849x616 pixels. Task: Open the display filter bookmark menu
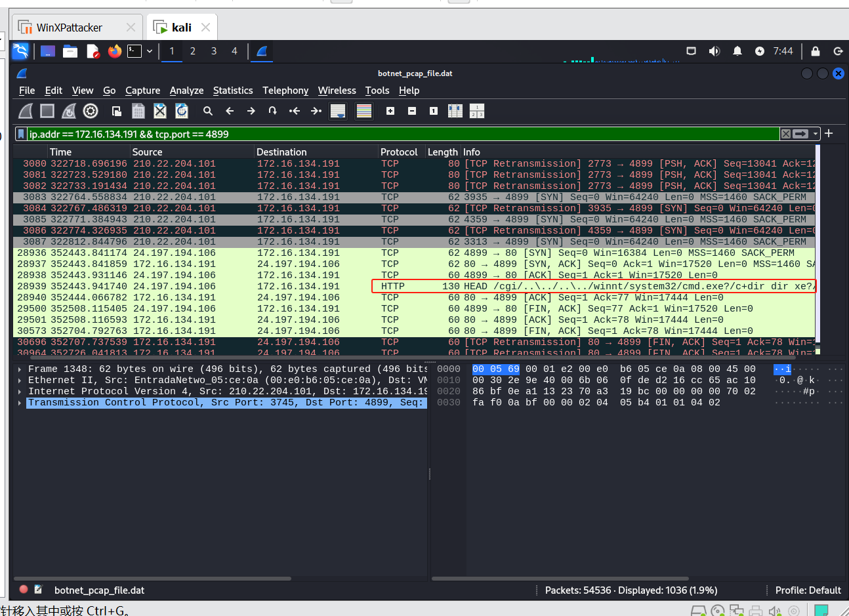coord(22,134)
